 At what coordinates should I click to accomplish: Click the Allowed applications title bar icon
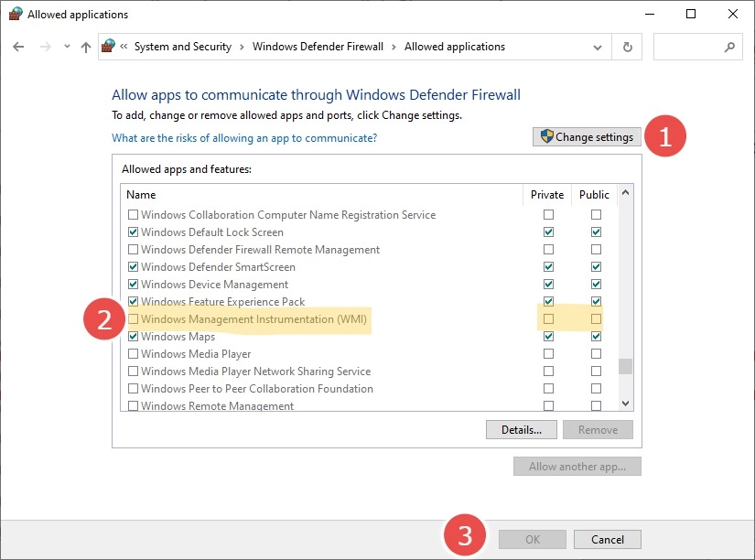click(x=15, y=15)
